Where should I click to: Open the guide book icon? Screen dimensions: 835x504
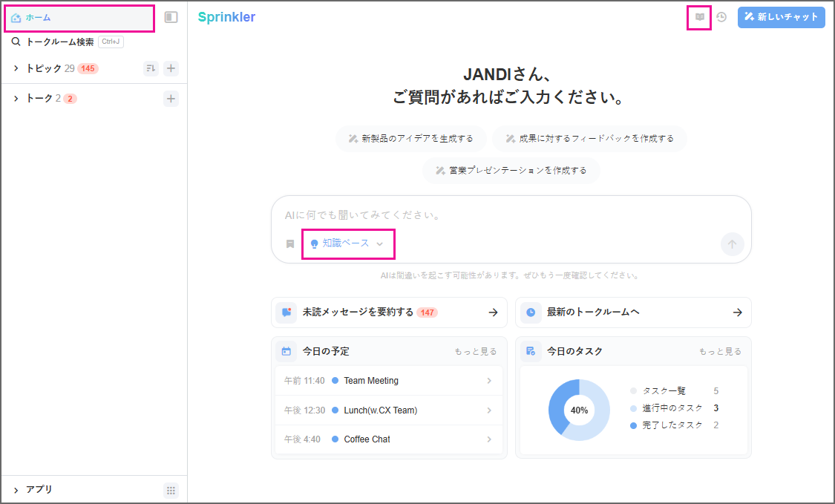tap(699, 17)
